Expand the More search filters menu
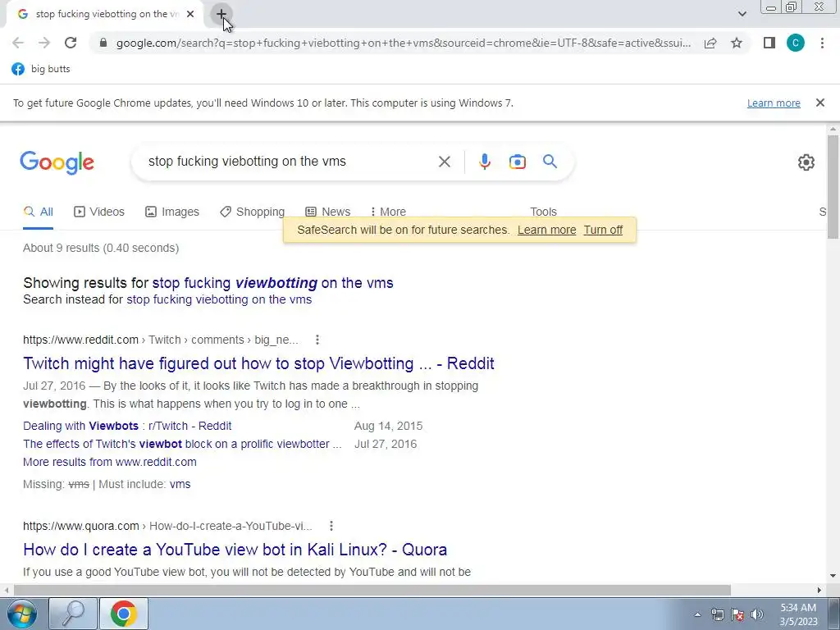 tap(388, 212)
